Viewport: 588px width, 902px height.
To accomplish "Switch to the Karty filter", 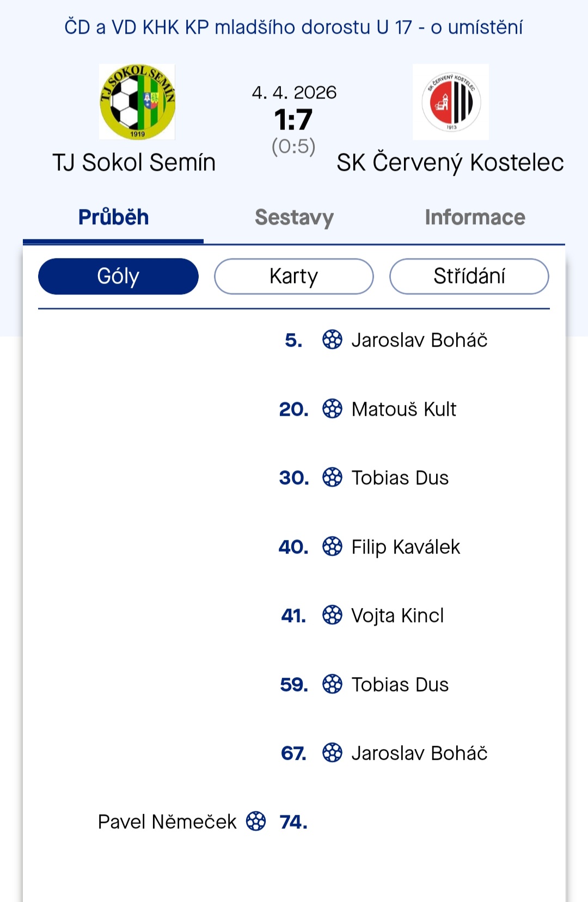I will [293, 276].
